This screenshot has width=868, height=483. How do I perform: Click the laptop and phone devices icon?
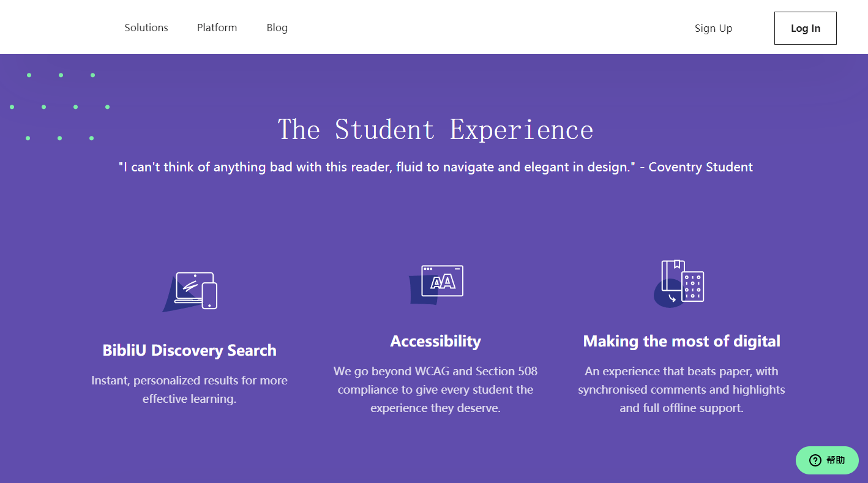[x=190, y=291]
